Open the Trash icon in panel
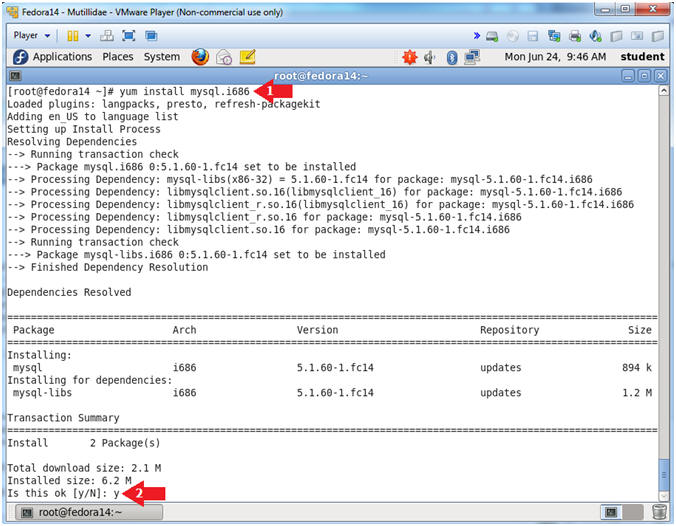676x526 pixels. [659, 512]
